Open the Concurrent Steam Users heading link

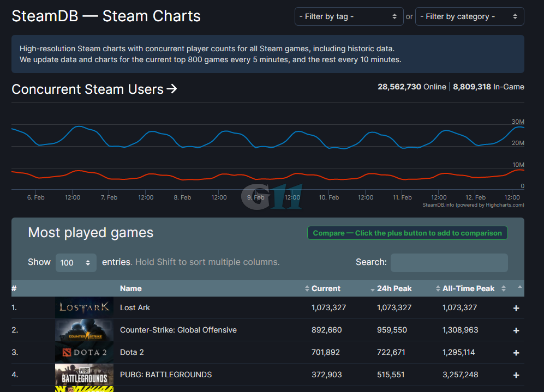coord(94,89)
